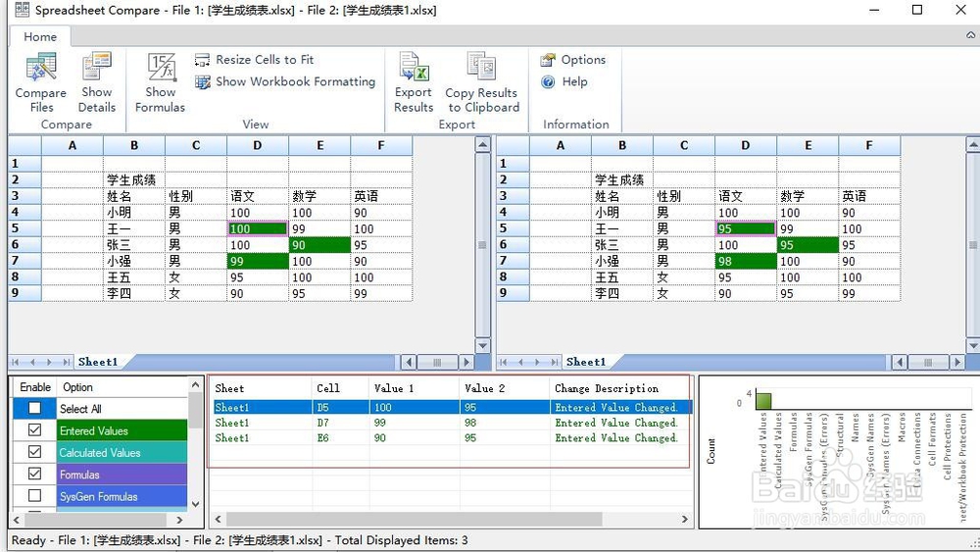Click column D header in left sheet

pyautogui.click(x=258, y=146)
